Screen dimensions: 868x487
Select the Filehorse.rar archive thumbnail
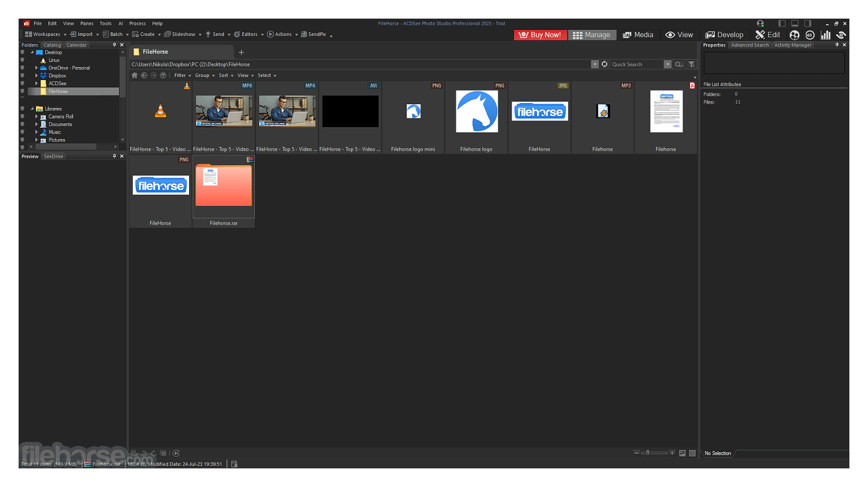tap(223, 191)
